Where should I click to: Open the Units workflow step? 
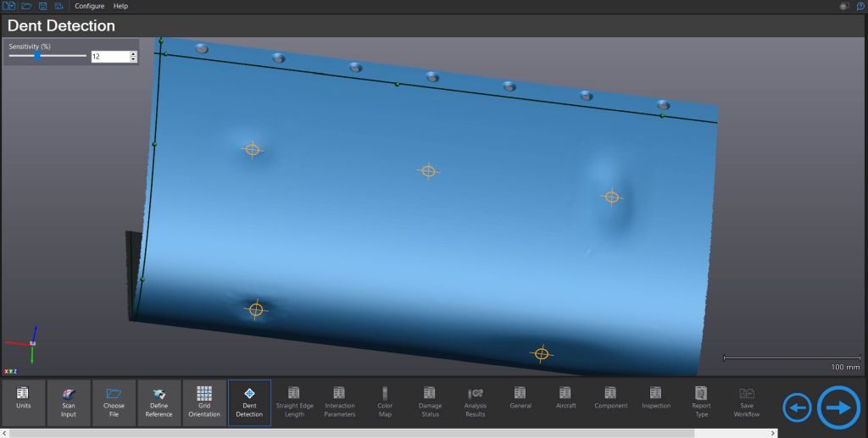click(x=24, y=402)
